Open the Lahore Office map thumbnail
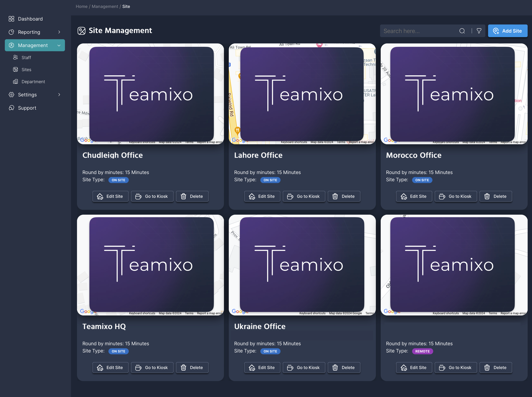The width and height of the screenshot is (532, 397). [x=302, y=94]
